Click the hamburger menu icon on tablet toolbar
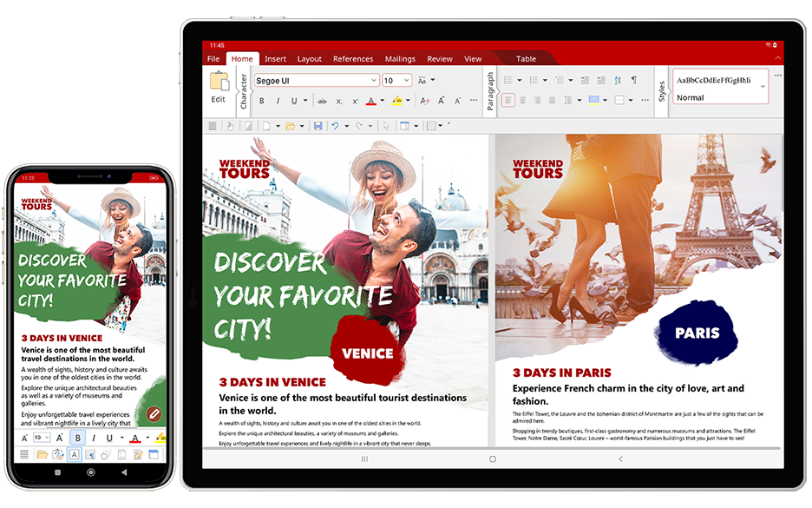 [x=213, y=126]
